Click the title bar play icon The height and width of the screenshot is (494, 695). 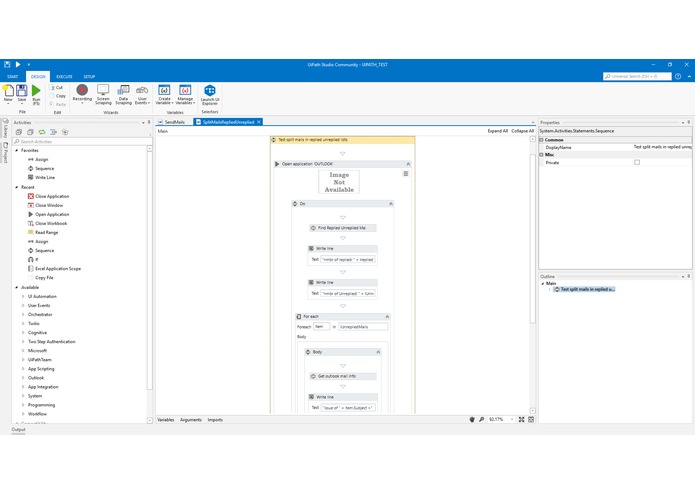(18, 65)
